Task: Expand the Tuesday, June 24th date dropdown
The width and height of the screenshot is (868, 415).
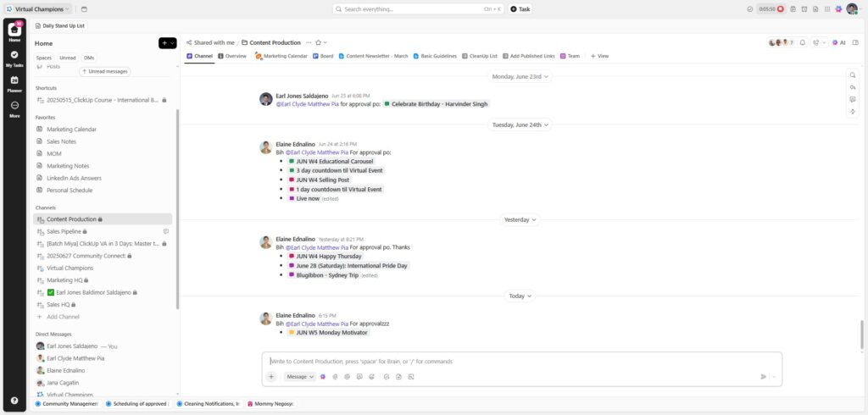Action: pyautogui.click(x=517, y=125)
